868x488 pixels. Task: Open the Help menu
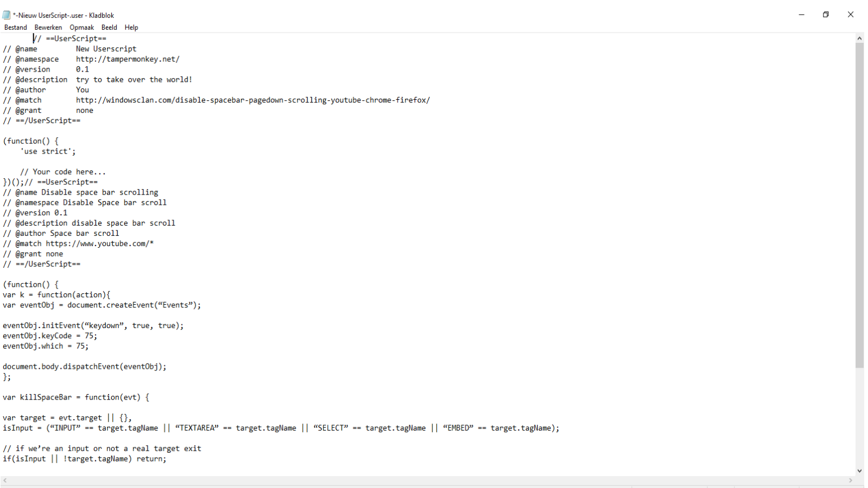tap(131, 27)
